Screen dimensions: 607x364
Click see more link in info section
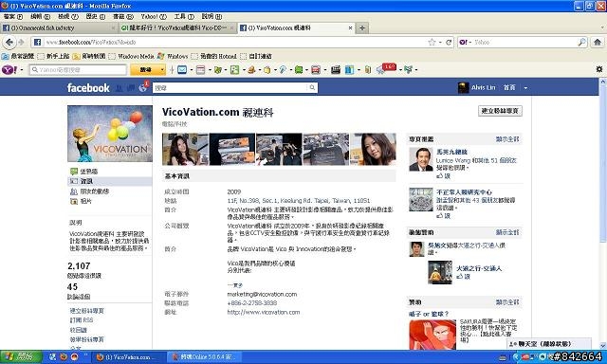pos(234,285)
